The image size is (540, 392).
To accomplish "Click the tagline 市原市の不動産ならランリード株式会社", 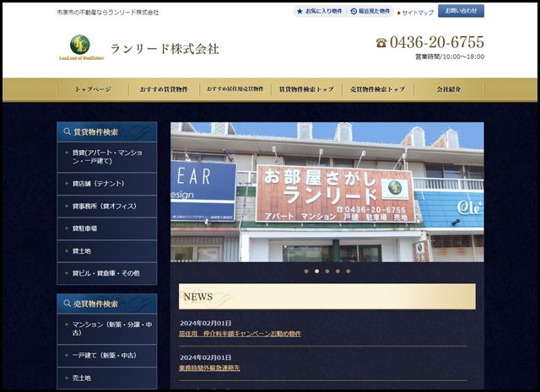I will 108,13.
